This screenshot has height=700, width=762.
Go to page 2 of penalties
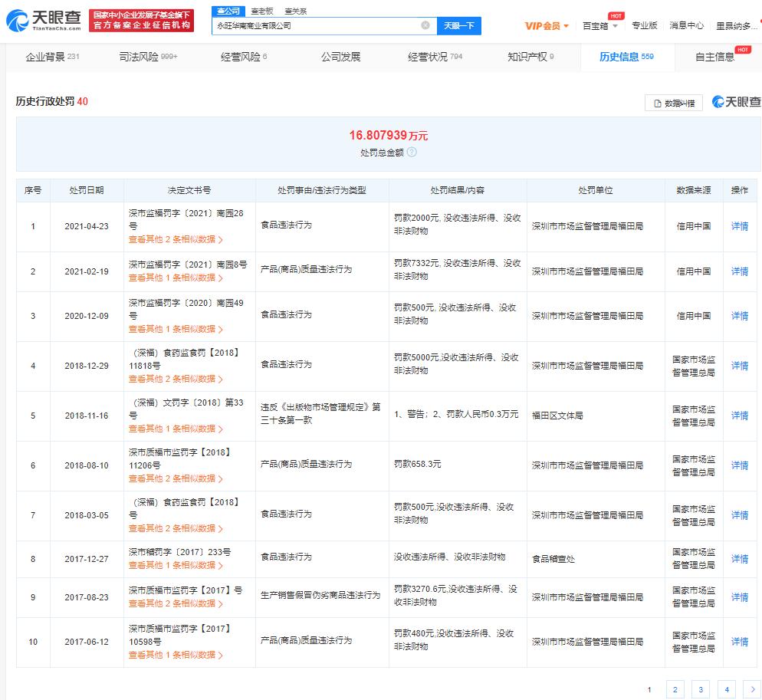tap(675, 689)
